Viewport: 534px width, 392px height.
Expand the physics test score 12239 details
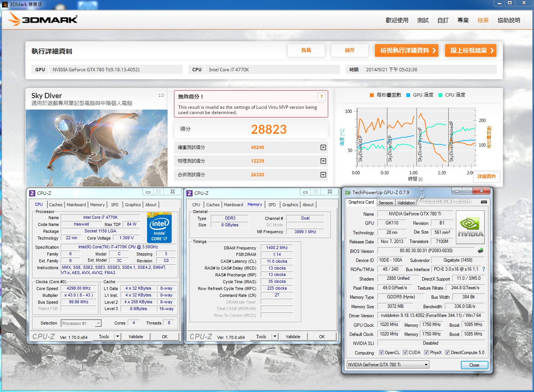(x=323, y=161)
